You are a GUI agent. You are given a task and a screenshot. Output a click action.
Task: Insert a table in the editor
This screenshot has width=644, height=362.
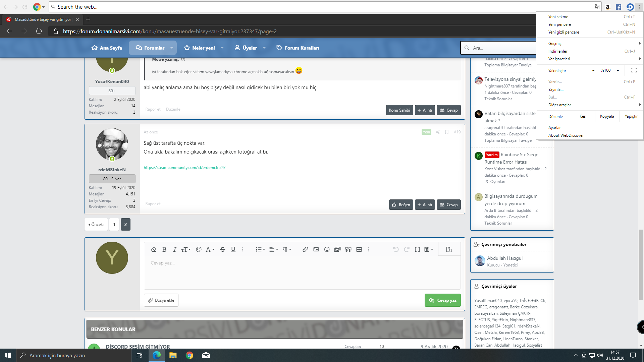click(359, 249)
